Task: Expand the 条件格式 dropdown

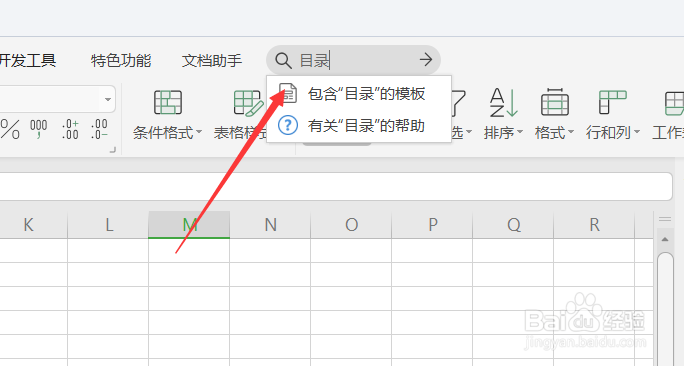Action: [199, 132]
